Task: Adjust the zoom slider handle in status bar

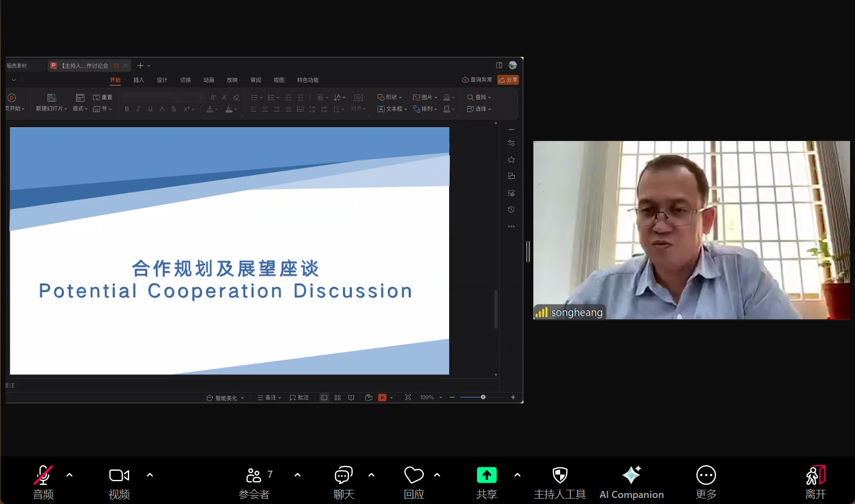Action: coord(483,397)
